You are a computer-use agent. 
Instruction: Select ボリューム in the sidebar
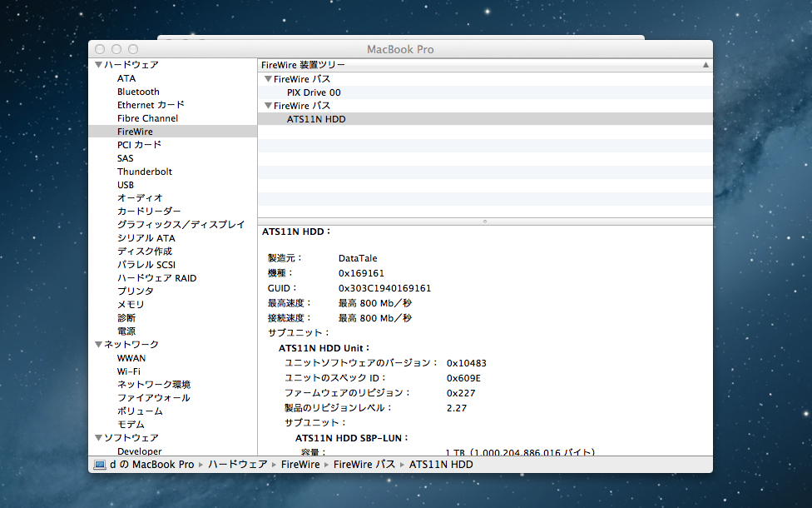(140, 411)
